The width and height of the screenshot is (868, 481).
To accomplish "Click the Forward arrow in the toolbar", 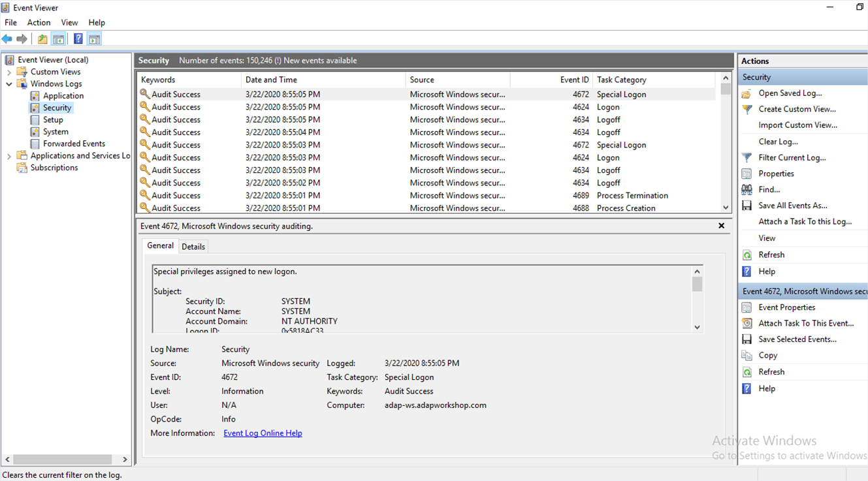I will pos(22,39).
